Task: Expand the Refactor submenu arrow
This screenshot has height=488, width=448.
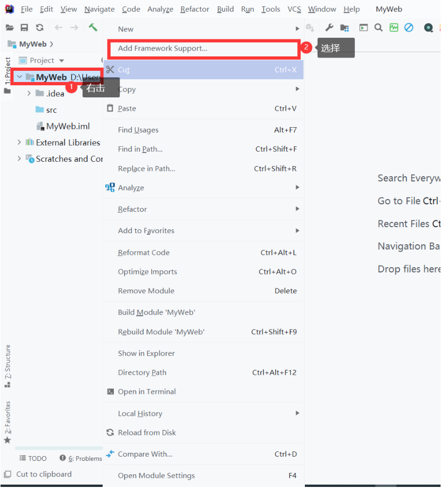Action: tap(297, 209)
